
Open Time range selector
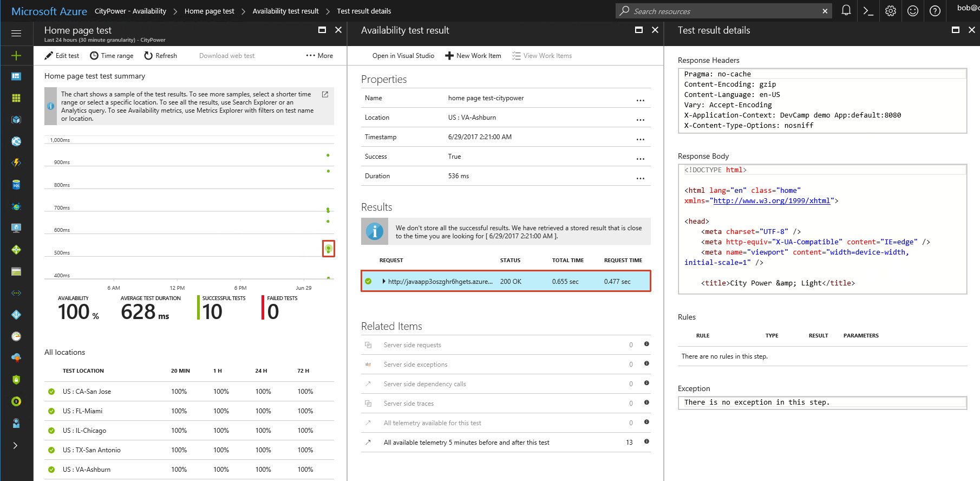click(112, 55)
